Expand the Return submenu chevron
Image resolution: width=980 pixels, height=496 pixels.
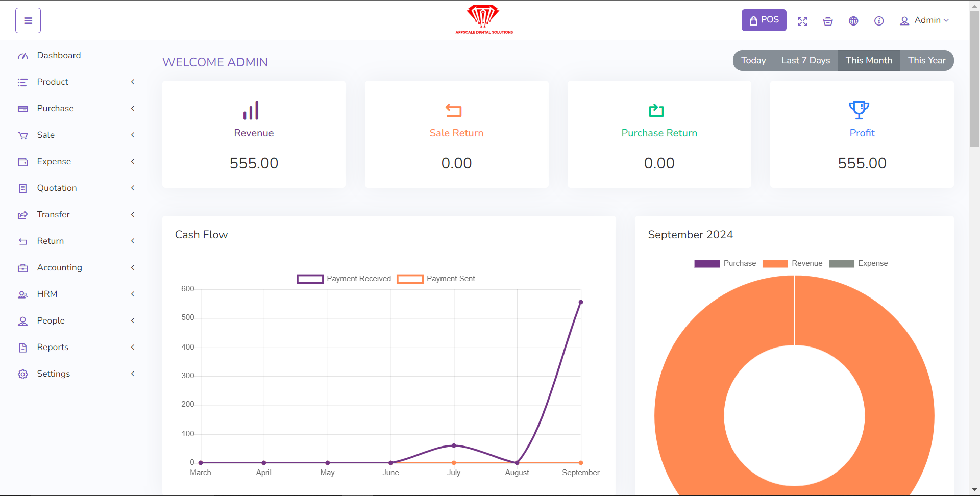[133, 241]
